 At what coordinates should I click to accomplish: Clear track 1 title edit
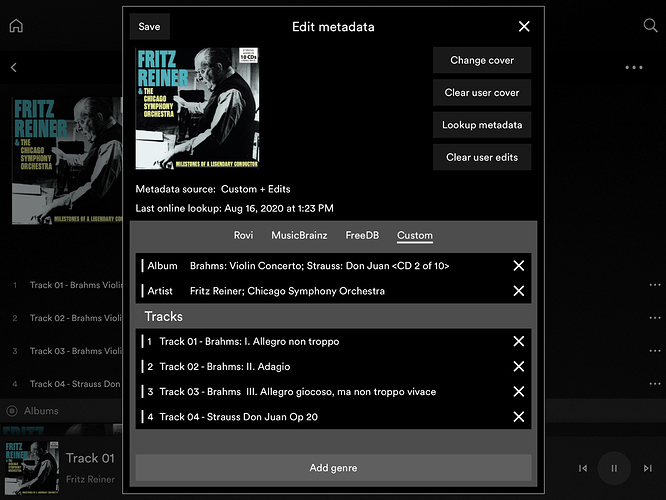(x=519, y=341)
